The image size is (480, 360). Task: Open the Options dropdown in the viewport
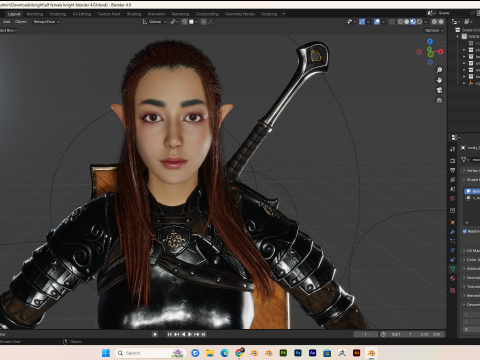tap(434, 30)
